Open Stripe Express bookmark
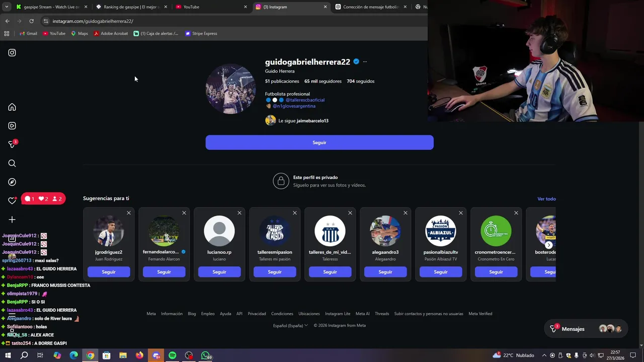Viewport: 644px width, 362px height. (x=201, y=34)
